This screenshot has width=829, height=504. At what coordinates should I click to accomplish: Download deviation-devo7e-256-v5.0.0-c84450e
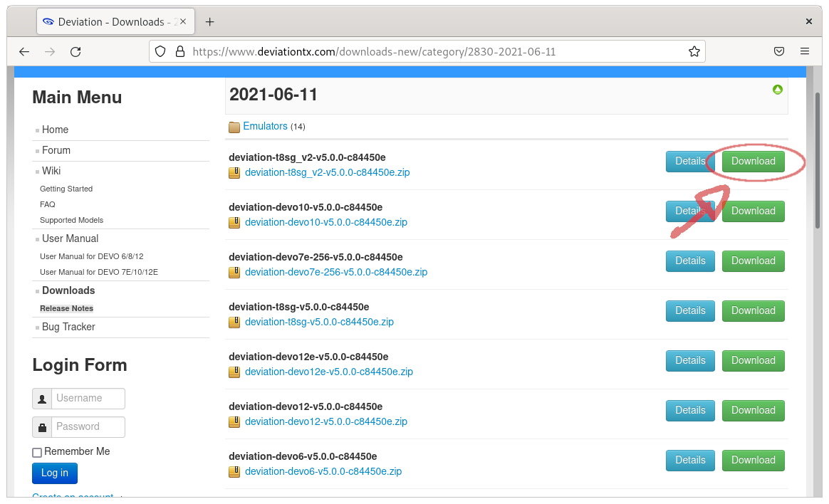pyautogui.click(x=754, y=261)
